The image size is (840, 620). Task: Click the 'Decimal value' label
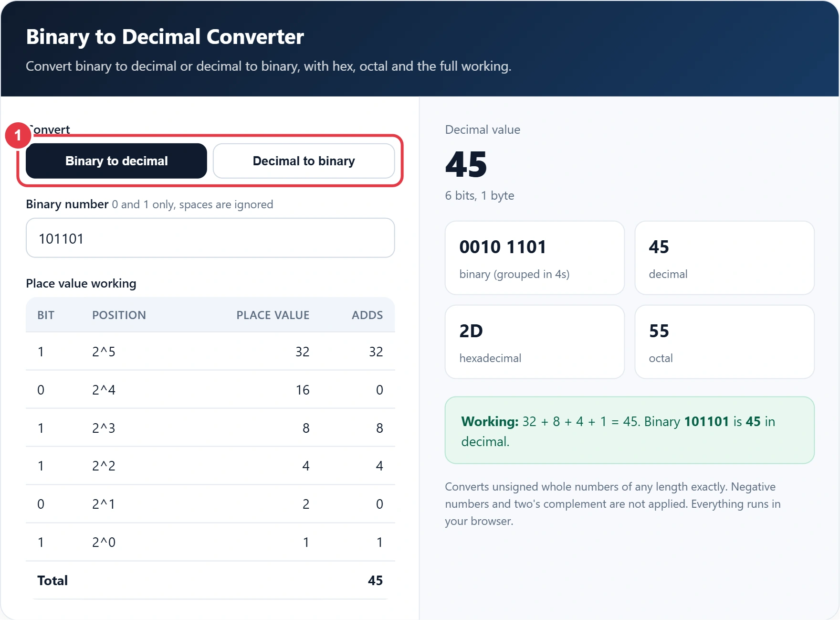(x=483, y=130)
